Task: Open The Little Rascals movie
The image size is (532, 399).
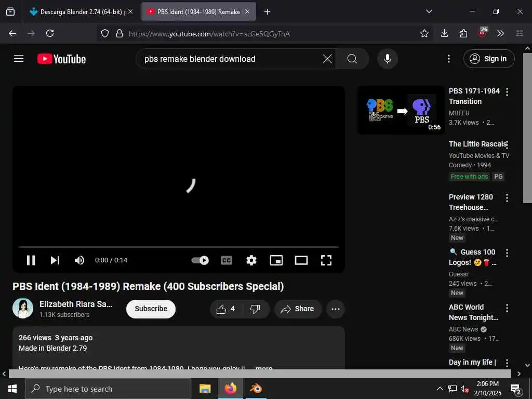Action: [x=478, y=144]
